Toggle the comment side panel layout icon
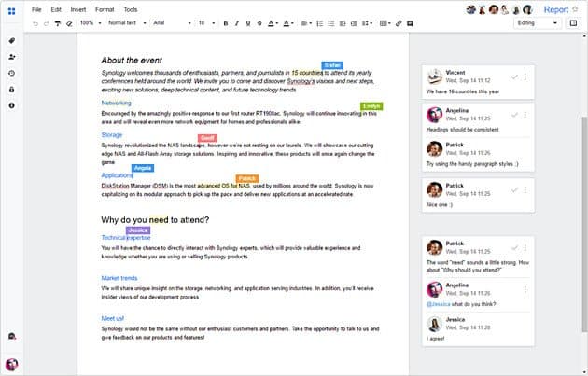The image size is (588, 376). click(573, 23)
